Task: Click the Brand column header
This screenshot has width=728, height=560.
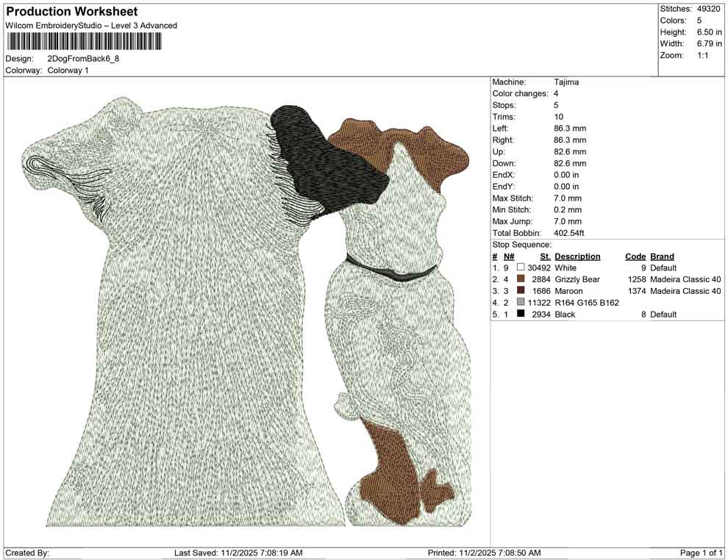Action: click(662, 256)
